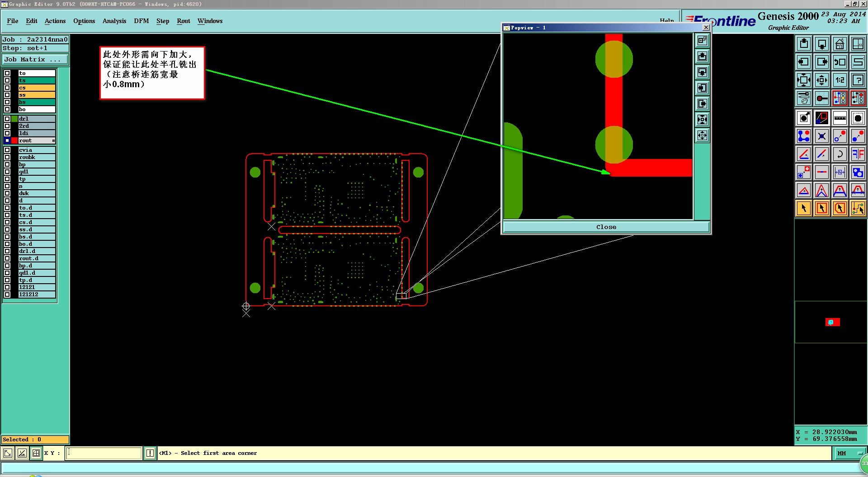This screenshot has height=477, width=868.
Task: Pan the main view up
Action: 804,44
